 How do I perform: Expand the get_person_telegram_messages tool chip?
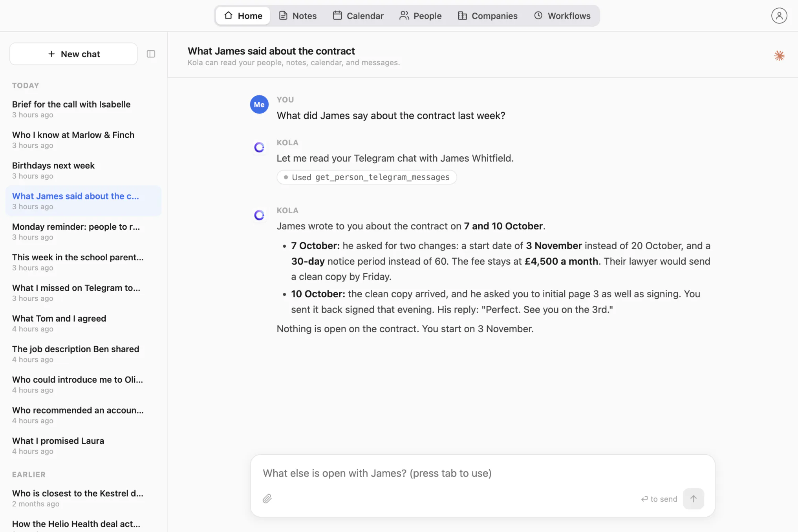tap(366, 177)
